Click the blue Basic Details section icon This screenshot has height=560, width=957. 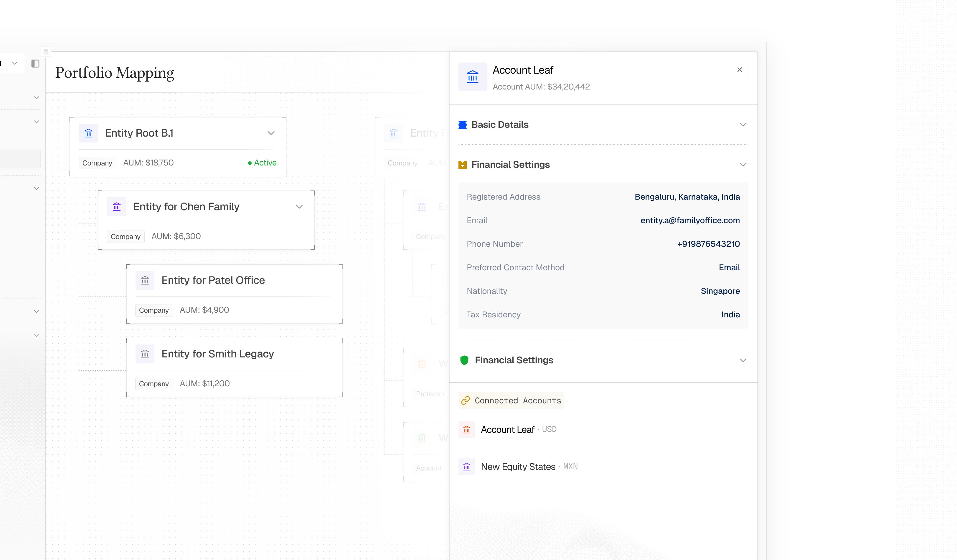[463, 125]
